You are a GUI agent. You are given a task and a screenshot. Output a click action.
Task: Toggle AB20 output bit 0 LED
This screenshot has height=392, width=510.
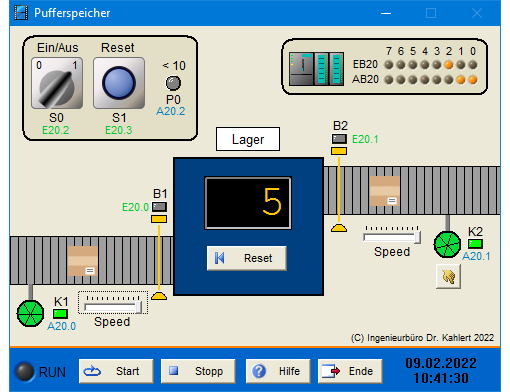tap(473, 80)
